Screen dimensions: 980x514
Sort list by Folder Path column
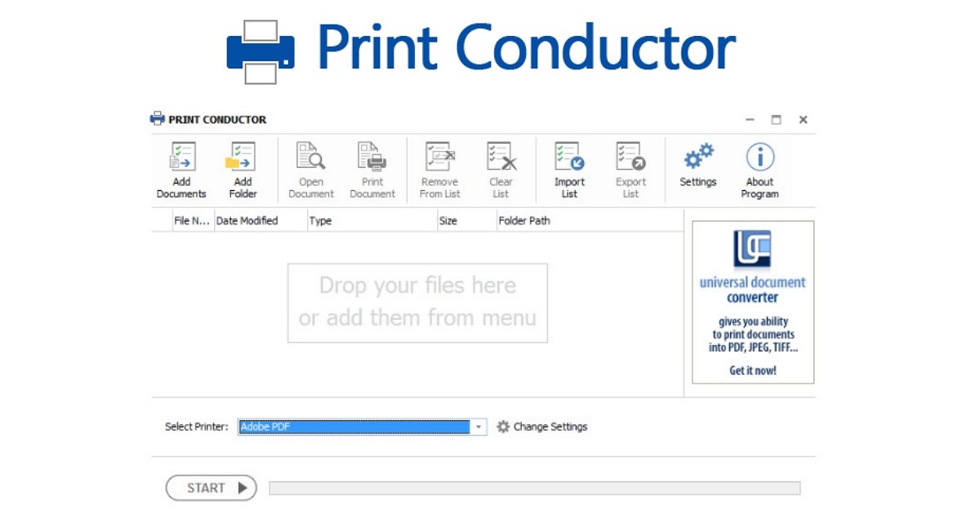coord(590,220)
